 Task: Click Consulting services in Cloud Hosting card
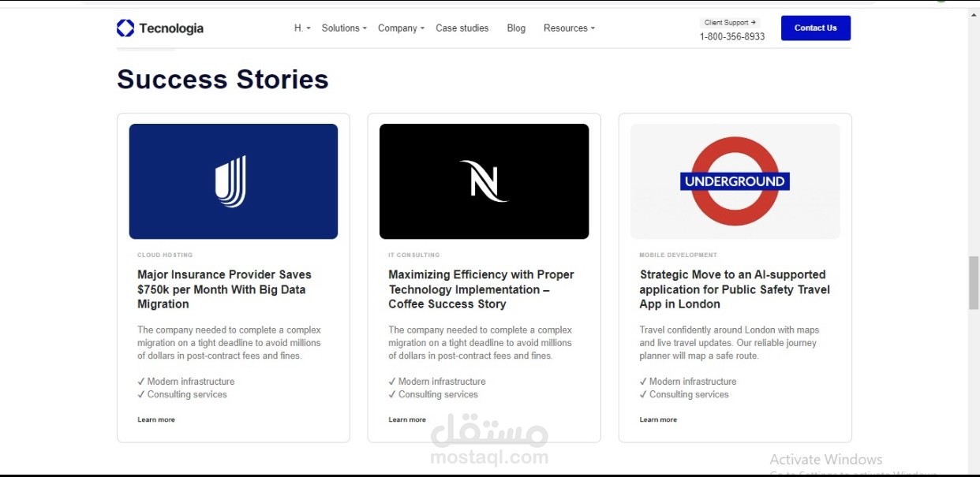[182, 394]
